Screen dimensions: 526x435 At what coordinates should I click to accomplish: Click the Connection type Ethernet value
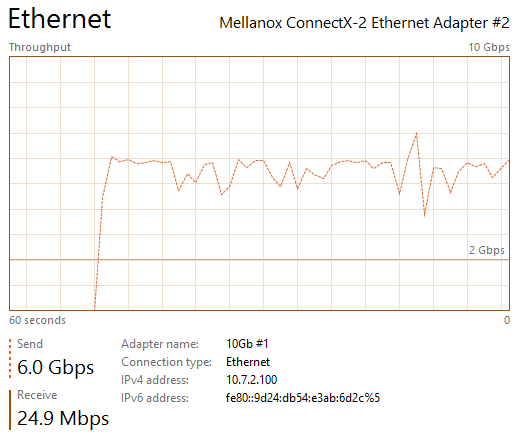pos(248,362)
